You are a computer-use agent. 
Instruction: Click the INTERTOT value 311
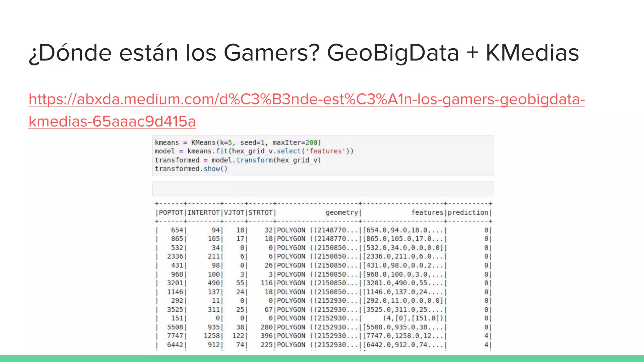point(214,310)
